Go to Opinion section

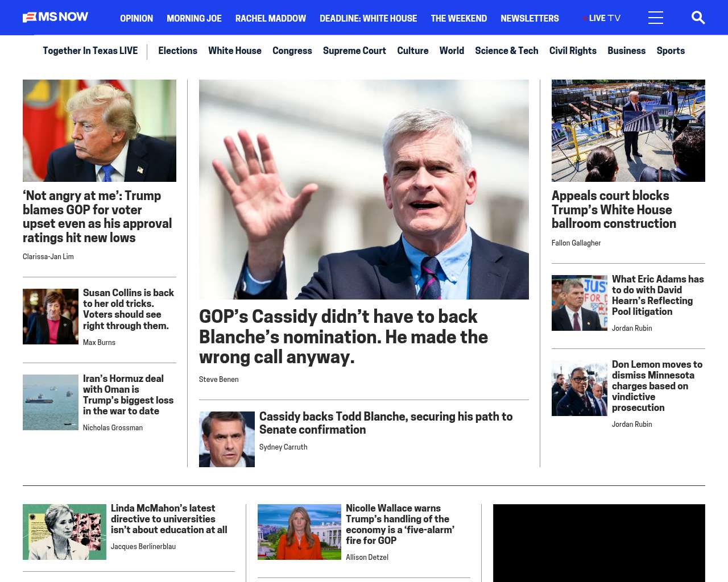pyautogui.click(x=136, y=18)
